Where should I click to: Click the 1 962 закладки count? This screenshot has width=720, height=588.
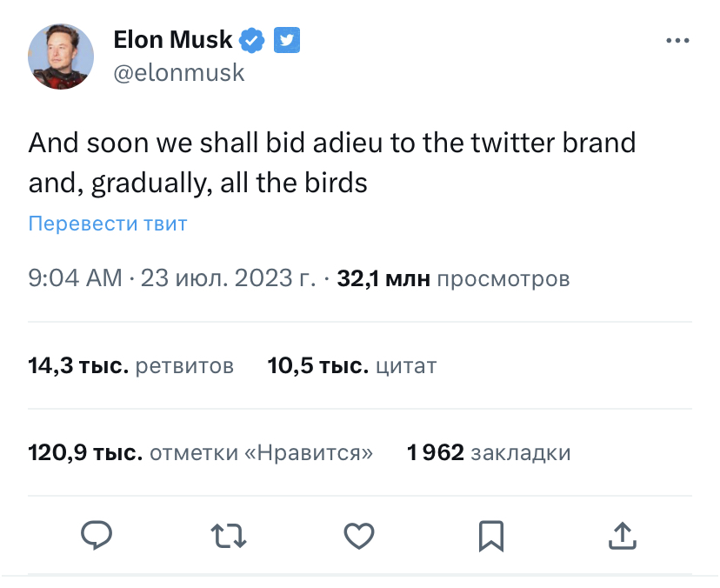pos(489,453)
